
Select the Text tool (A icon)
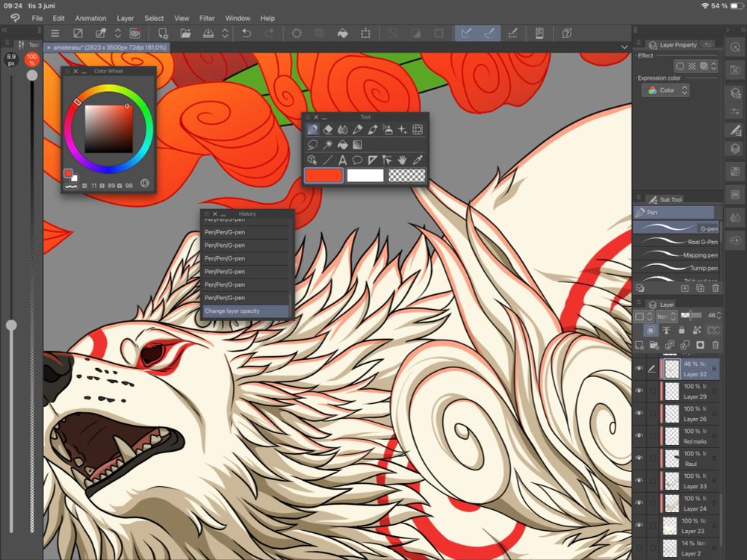342,160
